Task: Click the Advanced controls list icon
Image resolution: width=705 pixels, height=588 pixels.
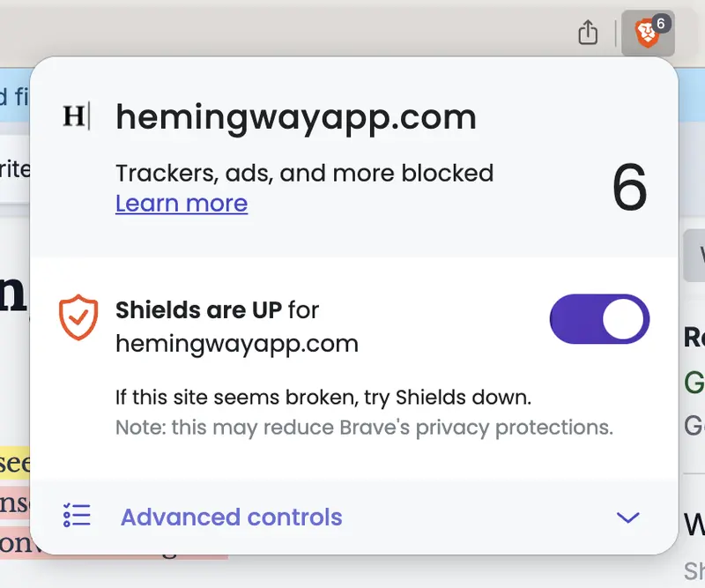Action: [x=77, y=516]
